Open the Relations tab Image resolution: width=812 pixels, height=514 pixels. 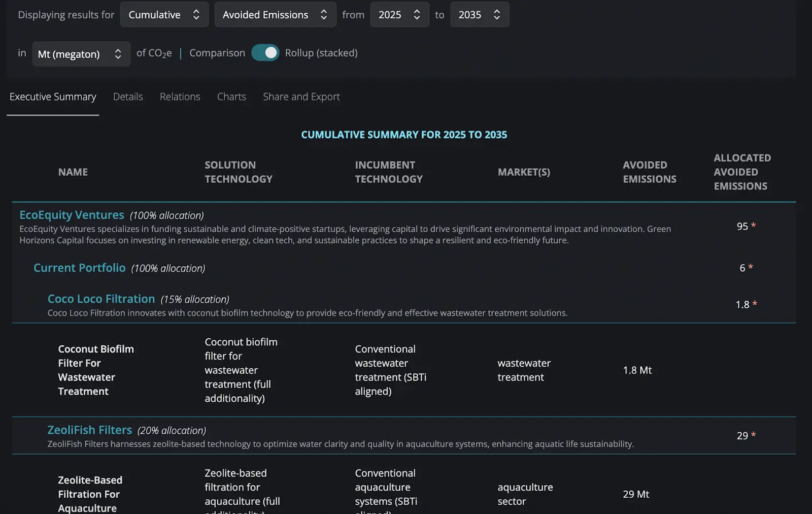pyautogui.click(x=180, y=97)
